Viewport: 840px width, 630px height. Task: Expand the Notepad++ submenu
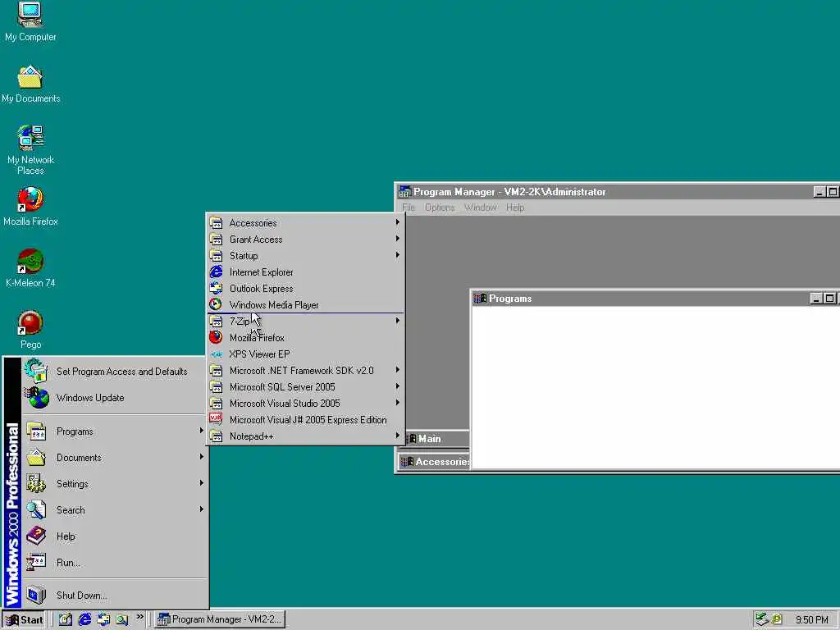(x=305, y=436)
